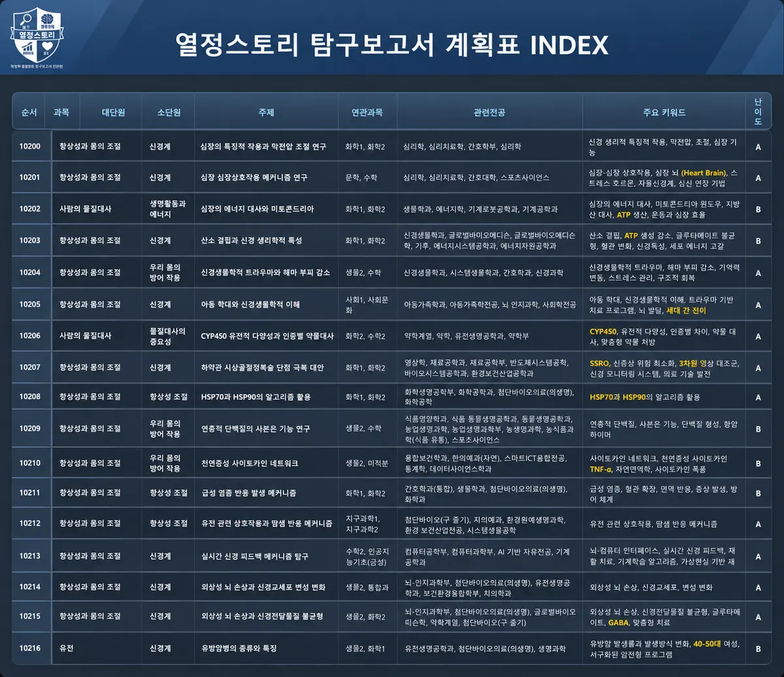Viewport: 784px width, 677px height.
Task: Click topic 'HSP70과 HSP90의 알고리즘 활용'
Action: click(x=255, y=397)
